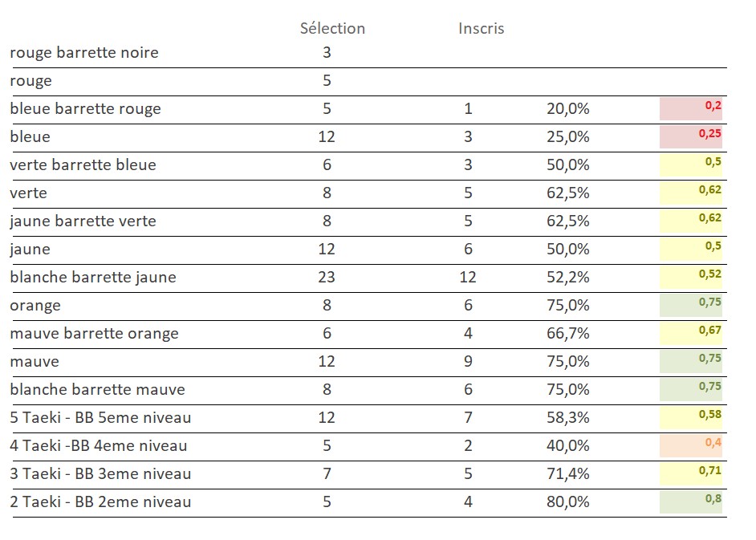Click the red-shaded 0,2 cell

tap(691, 108)
